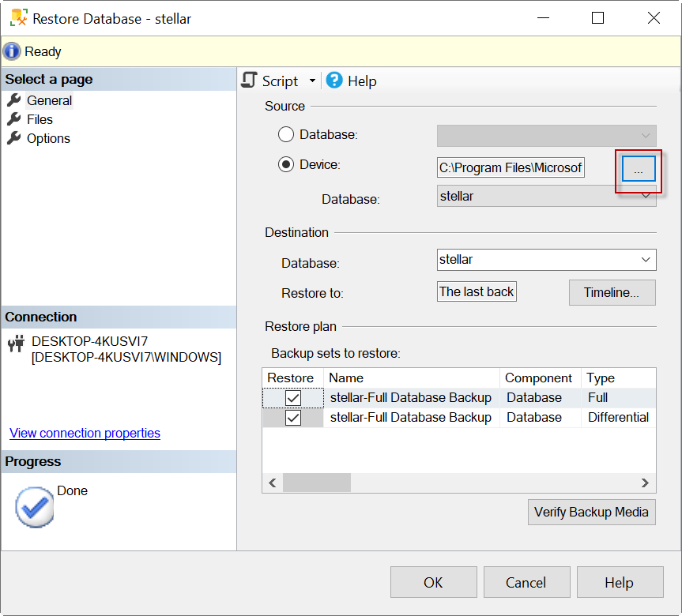682x616 pixels.
Task: Close the Restore Database window
Action: 654,18
